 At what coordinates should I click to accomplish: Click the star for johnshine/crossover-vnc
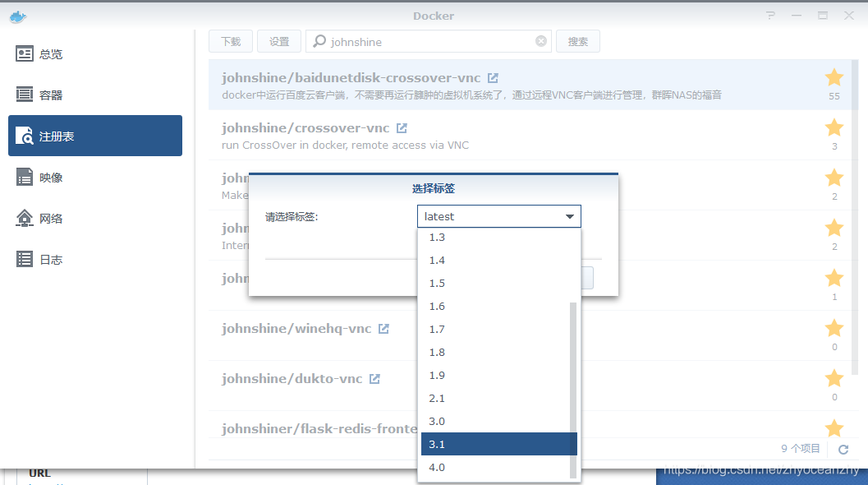click(x=834, y=127)
